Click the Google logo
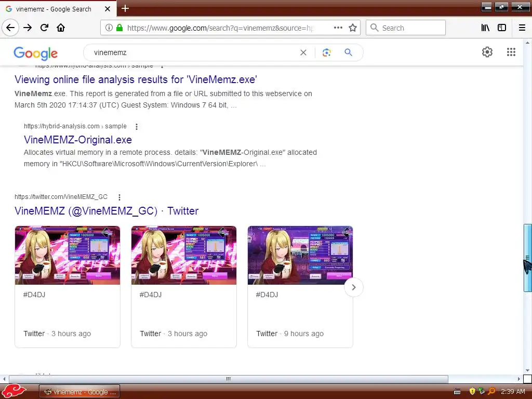This screenshot has height=399, width=532. [36, 54]
